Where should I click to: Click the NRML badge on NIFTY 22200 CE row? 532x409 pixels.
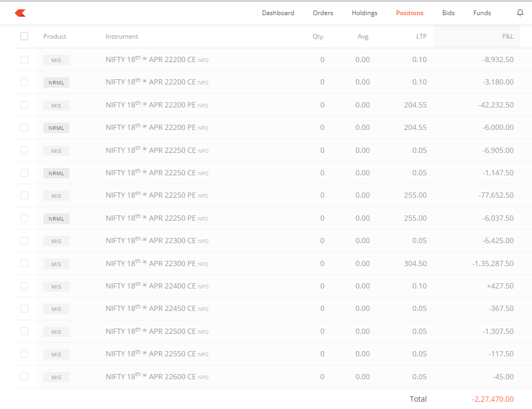tap(56, 82)
